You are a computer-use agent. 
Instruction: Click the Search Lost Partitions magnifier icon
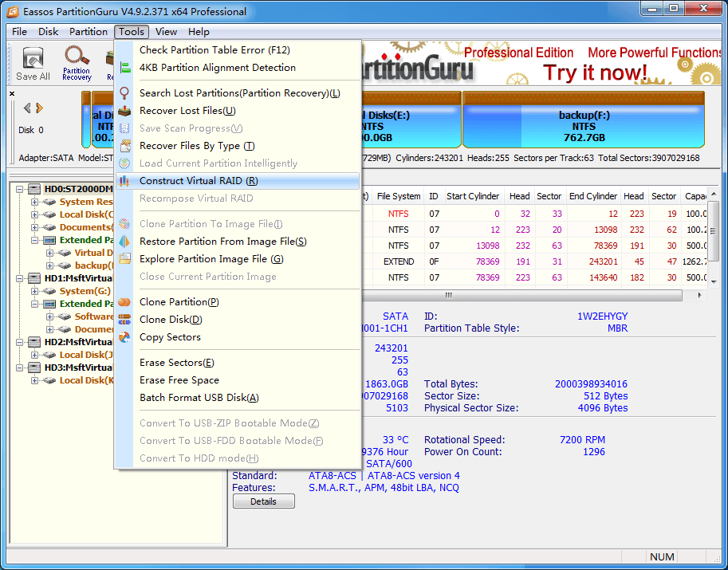click(124, 93)
